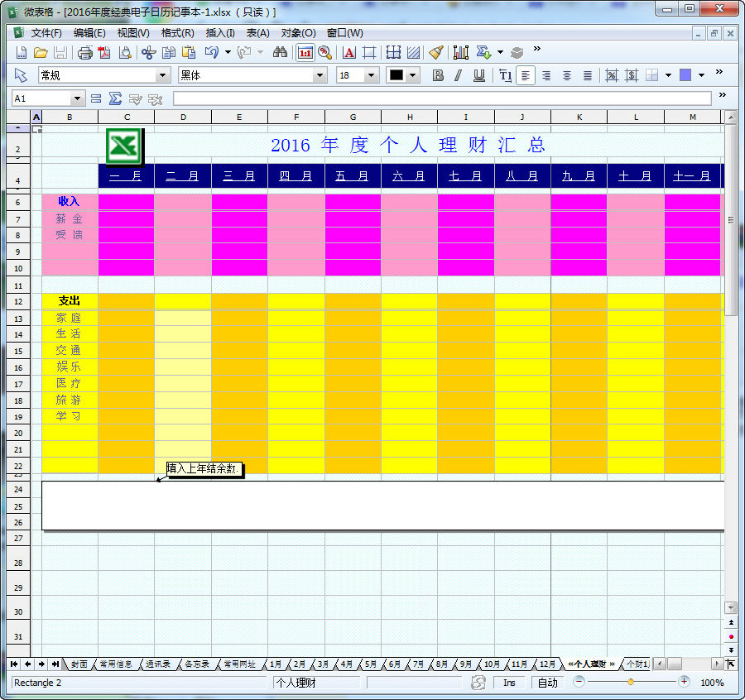Click the zoom in plus button
The height and width of the screenshot is (700, 745).
pos(684,682)
